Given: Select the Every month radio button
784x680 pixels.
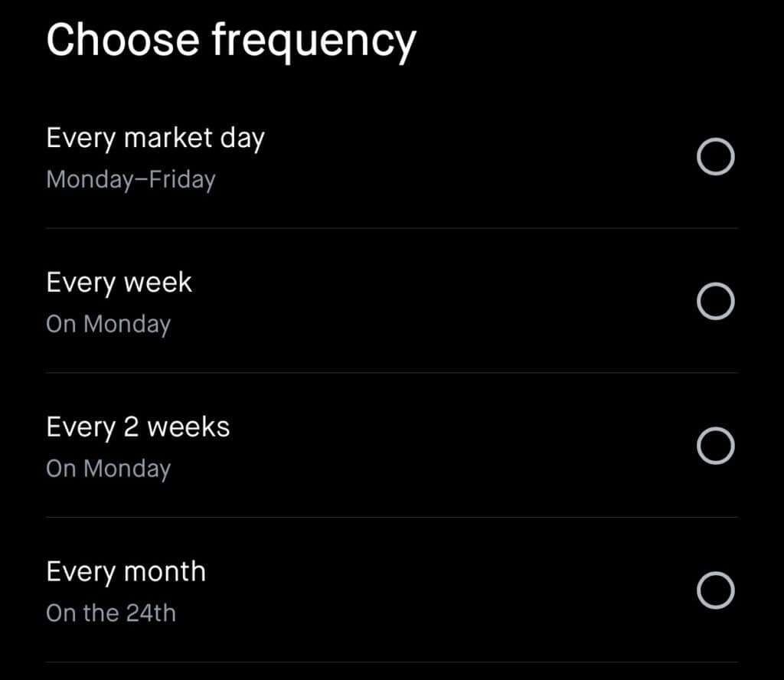Looking at the screenshot, I should (x=716, y=590).
